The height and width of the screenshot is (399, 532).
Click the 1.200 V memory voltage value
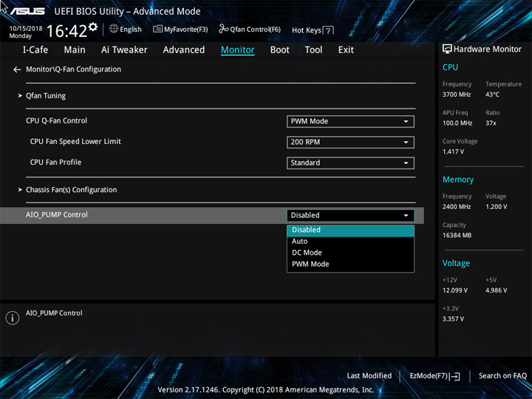(x=496, y=207)
